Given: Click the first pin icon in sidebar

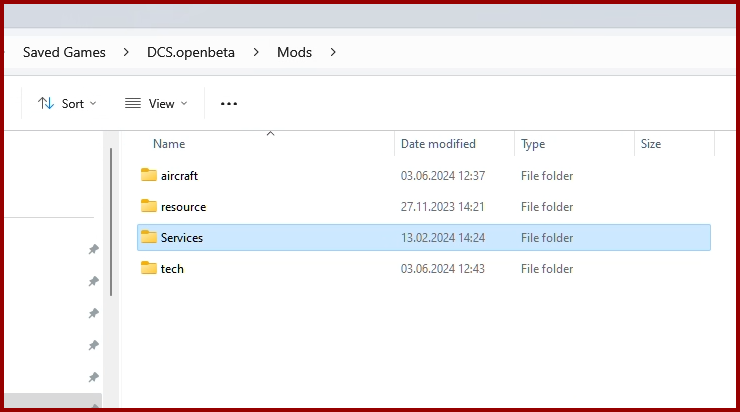Looking at the screenshot, I should (93, 249).
